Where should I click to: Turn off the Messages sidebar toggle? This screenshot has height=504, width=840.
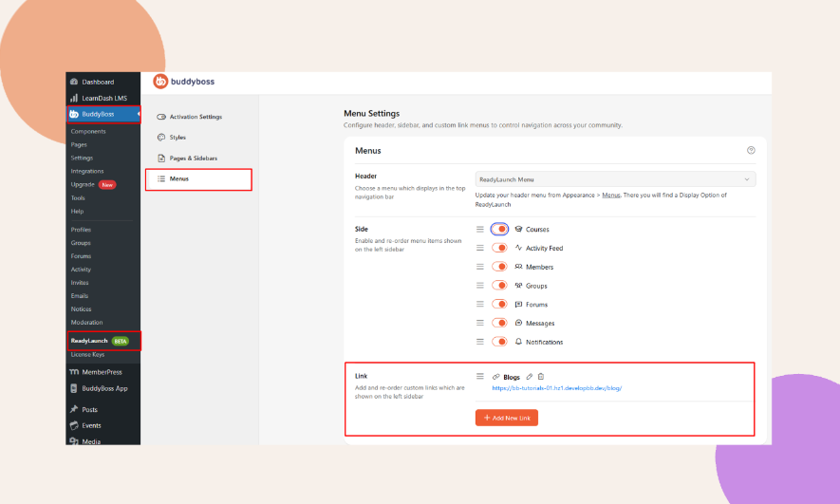(x=499, y=323)
